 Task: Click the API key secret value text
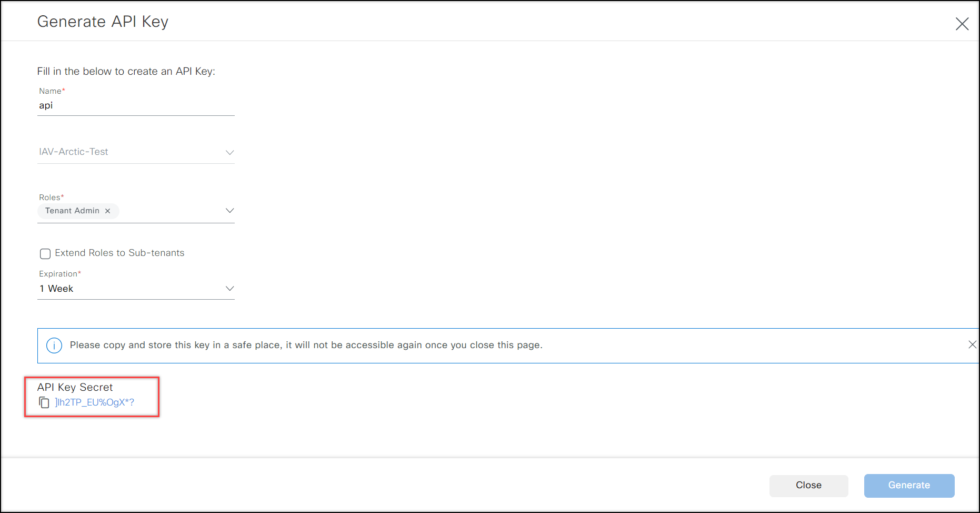pyautogui.click(x=95, y=402)
